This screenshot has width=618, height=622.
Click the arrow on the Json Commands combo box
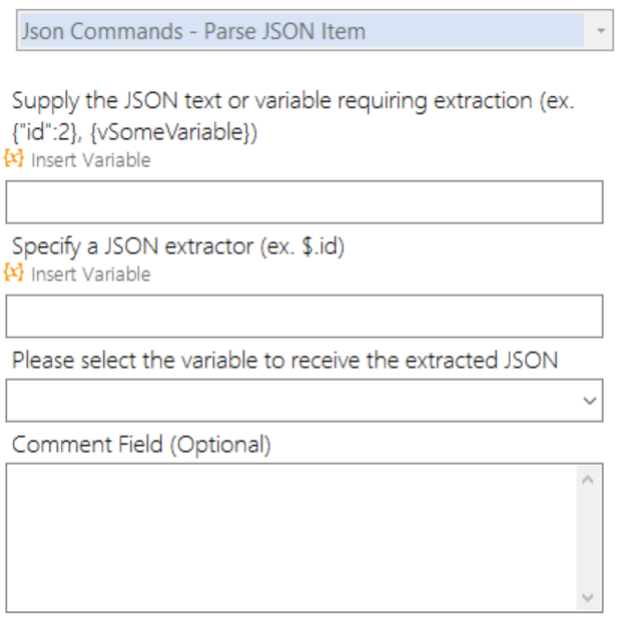599,31
